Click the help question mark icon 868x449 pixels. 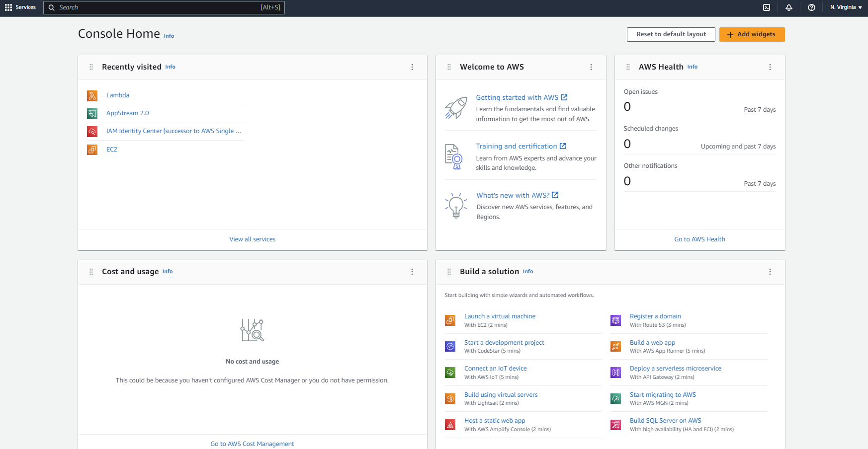tap(812, 7)
